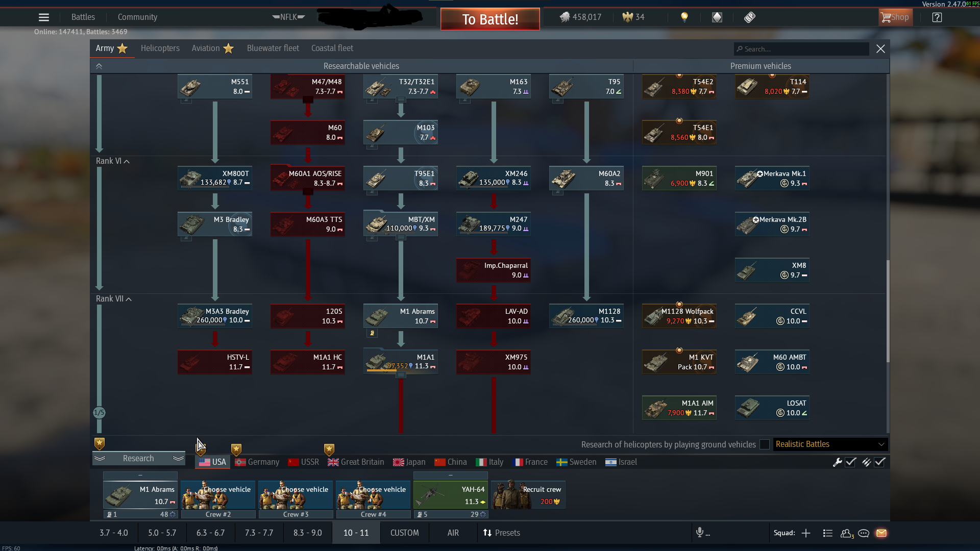Click the light bulb hint icon
Image resolution: width=980 pixels, height=551 pixels.
684,17
